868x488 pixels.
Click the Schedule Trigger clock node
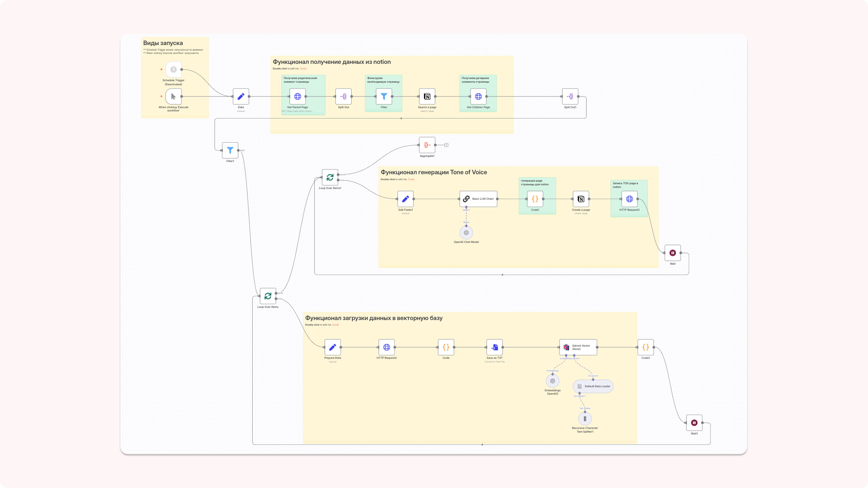[x=173, y=69]
